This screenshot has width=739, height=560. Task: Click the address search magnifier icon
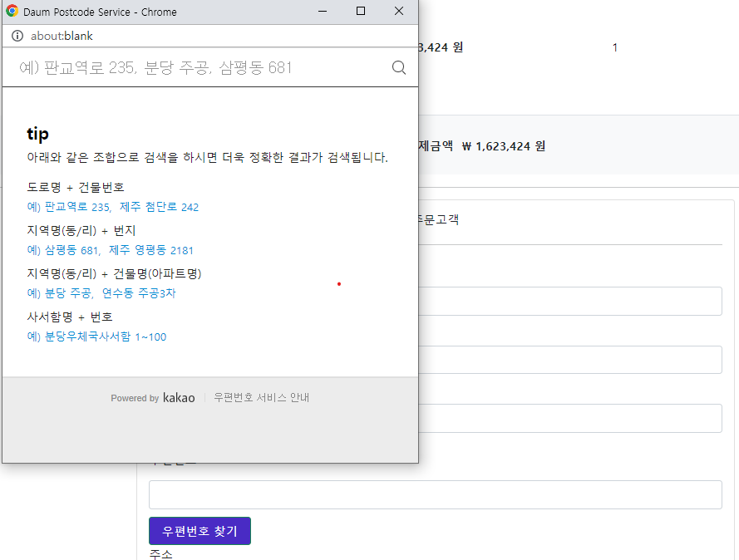click(399, 68)
